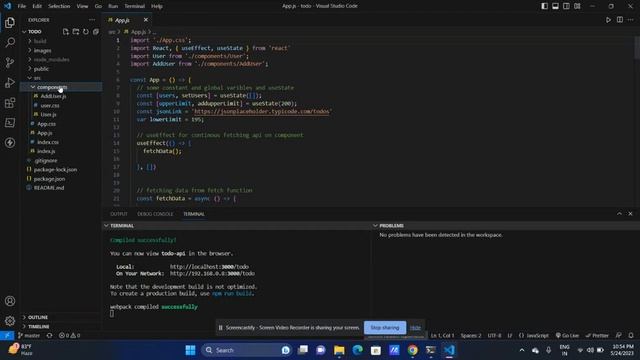640x360 pixels.
Task: Open the Terminal menu
Action: point(134,6)
